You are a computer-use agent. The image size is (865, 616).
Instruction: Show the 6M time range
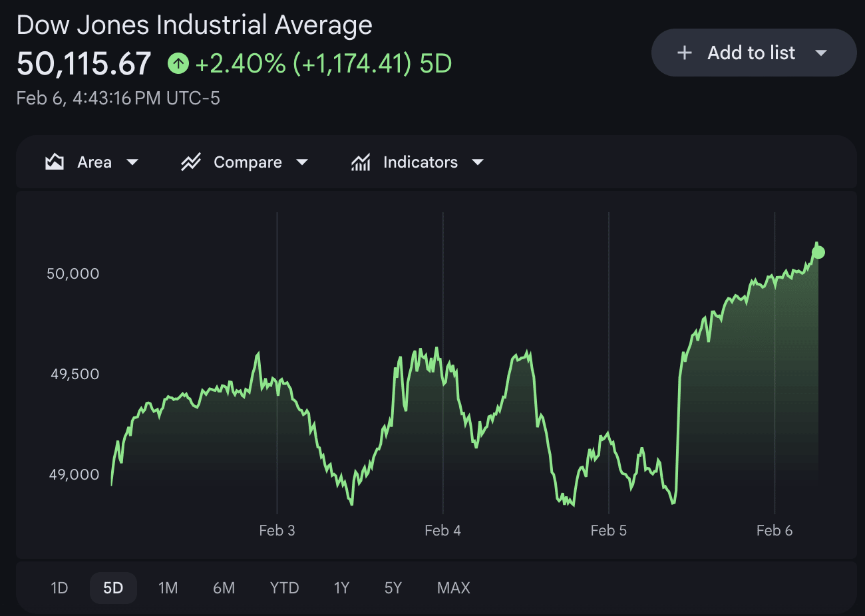coord(224,588)
